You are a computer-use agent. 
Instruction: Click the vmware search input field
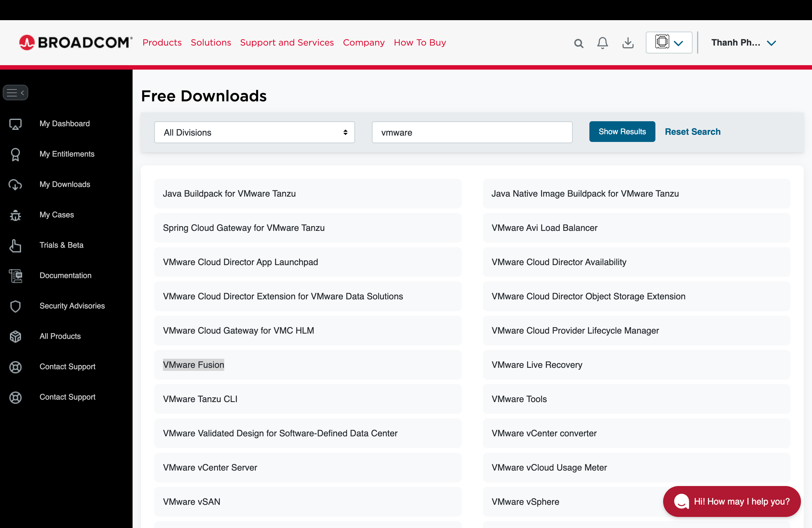[472, 132]
